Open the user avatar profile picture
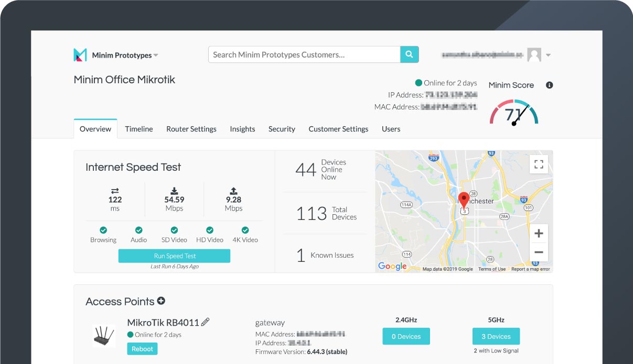Viewport: 633px width, 364px height. (534, 54)
